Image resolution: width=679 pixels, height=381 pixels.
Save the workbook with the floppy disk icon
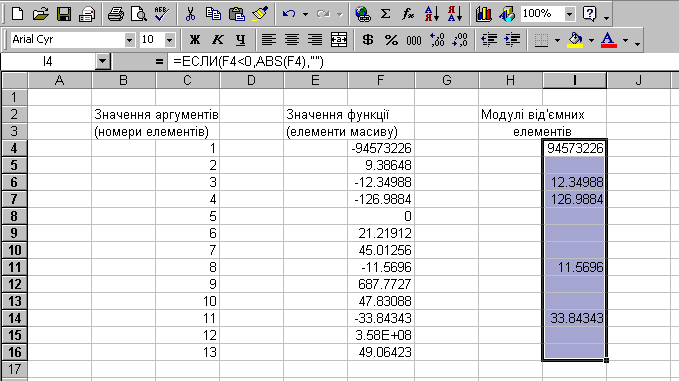tap(64, 14)
